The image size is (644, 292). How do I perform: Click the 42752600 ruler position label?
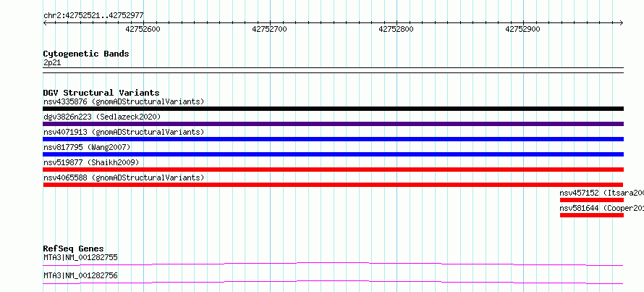point(143,29)
